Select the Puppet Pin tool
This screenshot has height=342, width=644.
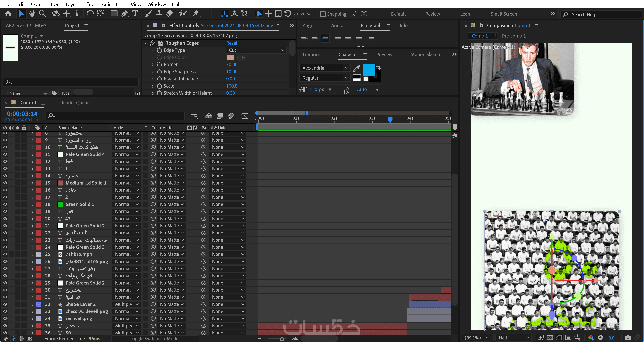pyautogui.click(x=196, y=13)
